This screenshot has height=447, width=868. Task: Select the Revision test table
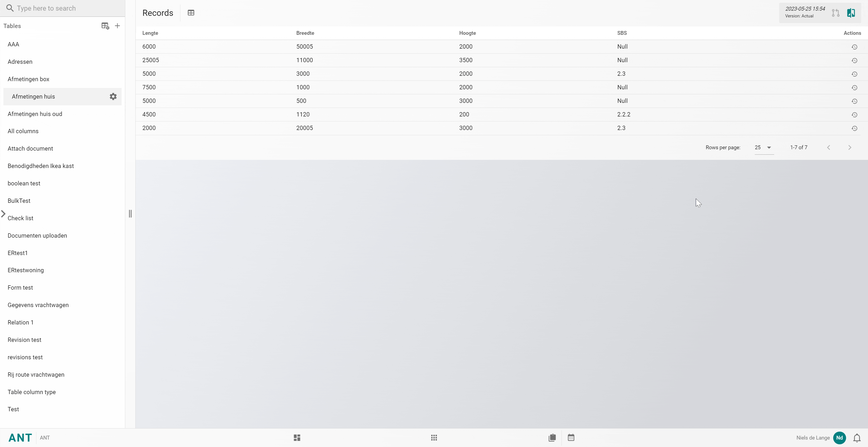62,340
